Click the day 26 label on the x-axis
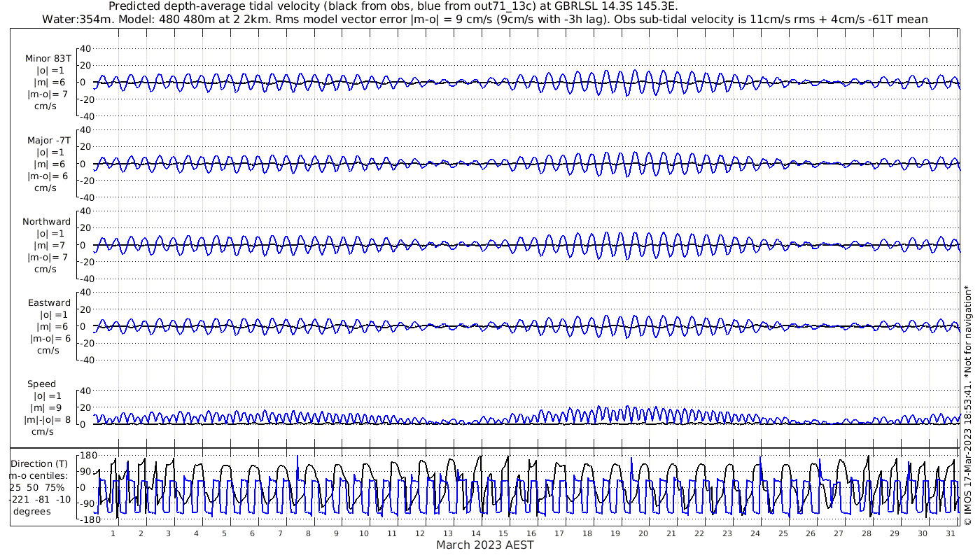Viewport: 980px width, 560px height. (811, 533)
